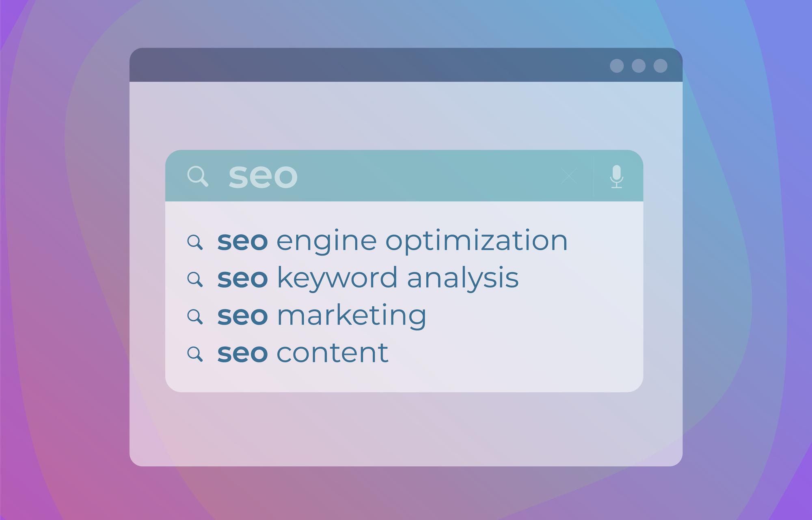Open the 'seo content' suggestion text
Screen dimensions: 812x520
(303, 353)
